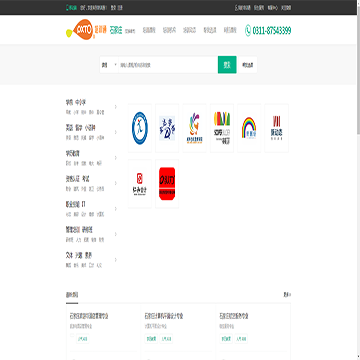This screenshot has width=360, height=360.
Task: Expand the first category row's chevron in sidebar
Action: pyautogui.click(x=116, y=107)
